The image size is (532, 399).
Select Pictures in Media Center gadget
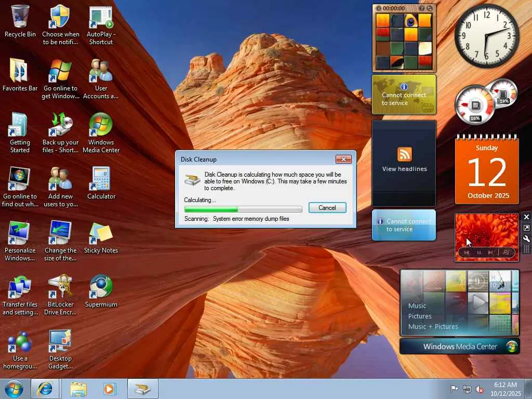(420, 316)
